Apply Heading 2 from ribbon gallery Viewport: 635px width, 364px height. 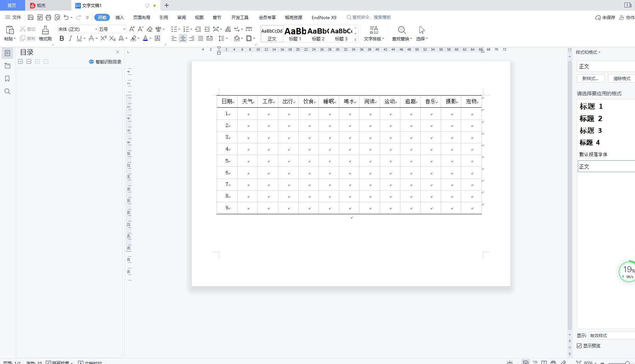point(318,34)
